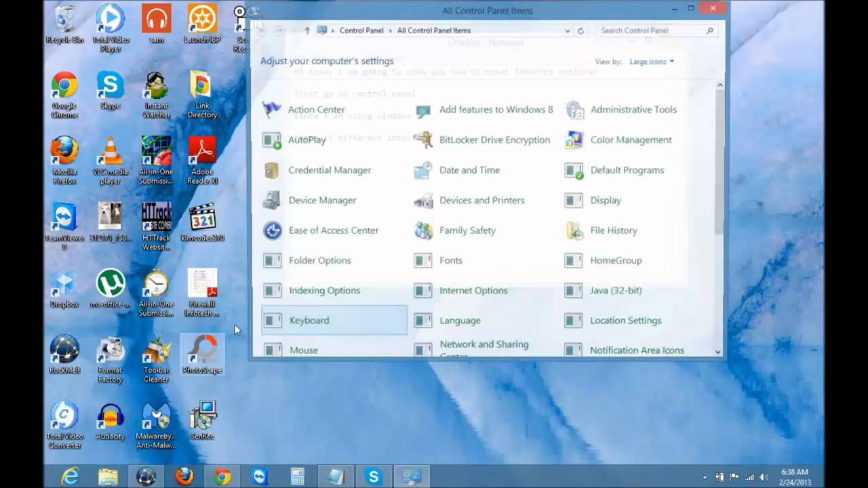Open the Notification Area Icons link
The height and width of the screenshot is (488, 868).
click(x=637, y=350)
